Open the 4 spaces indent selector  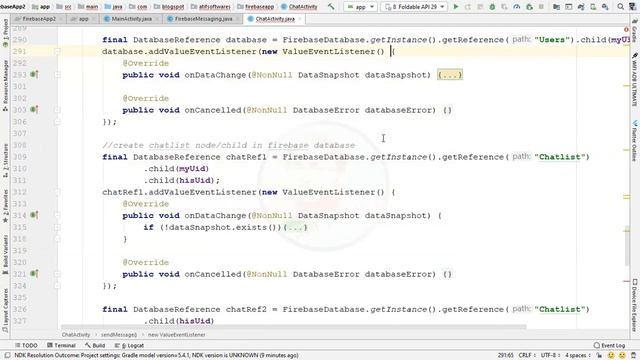click(x=578, y=356)
